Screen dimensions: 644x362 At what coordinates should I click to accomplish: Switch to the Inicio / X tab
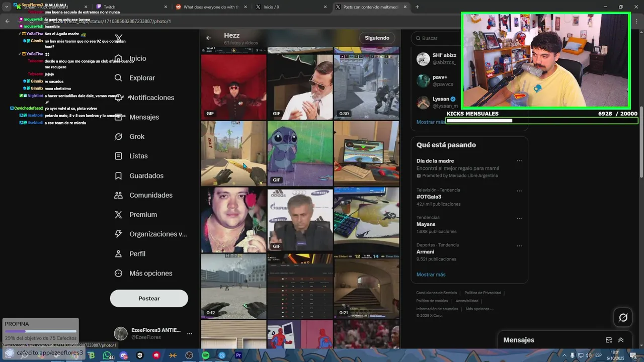[291, 7]
